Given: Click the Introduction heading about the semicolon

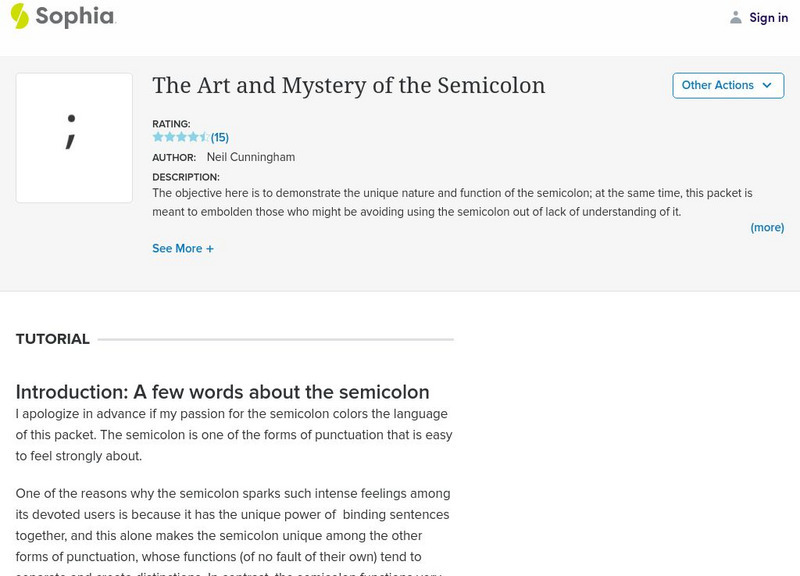Looking at the screenshot, I should coord(222,392).
